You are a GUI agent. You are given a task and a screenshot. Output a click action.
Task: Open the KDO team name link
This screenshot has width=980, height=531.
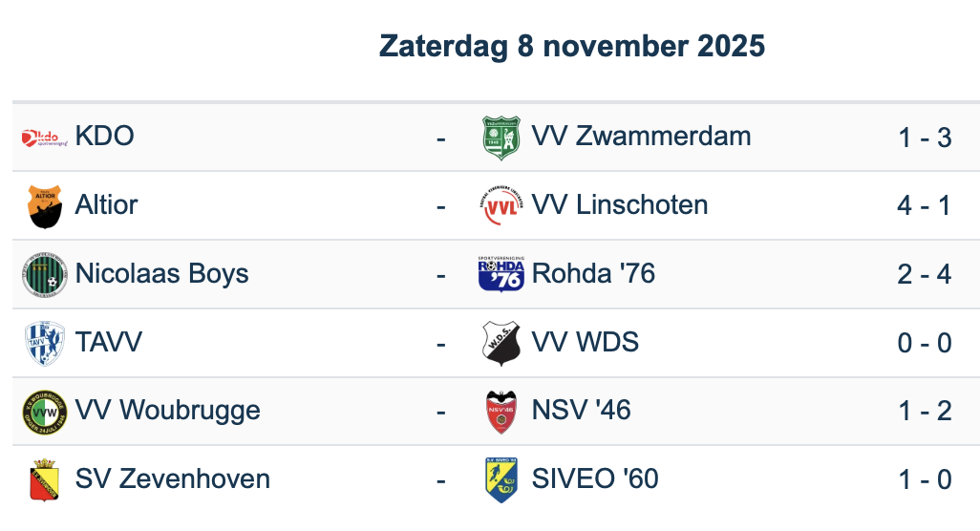pos(104,137)
